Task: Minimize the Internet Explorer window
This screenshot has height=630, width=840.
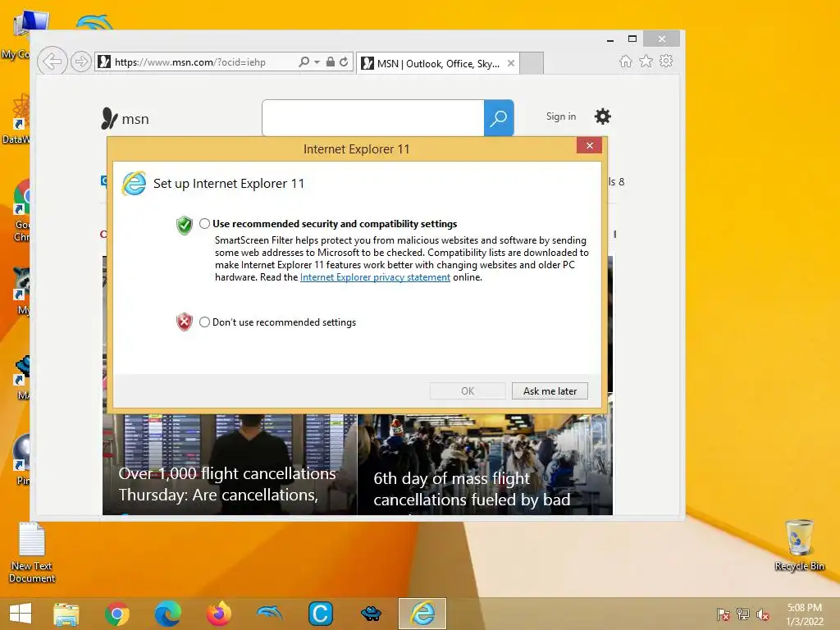Action: (610, 39)
